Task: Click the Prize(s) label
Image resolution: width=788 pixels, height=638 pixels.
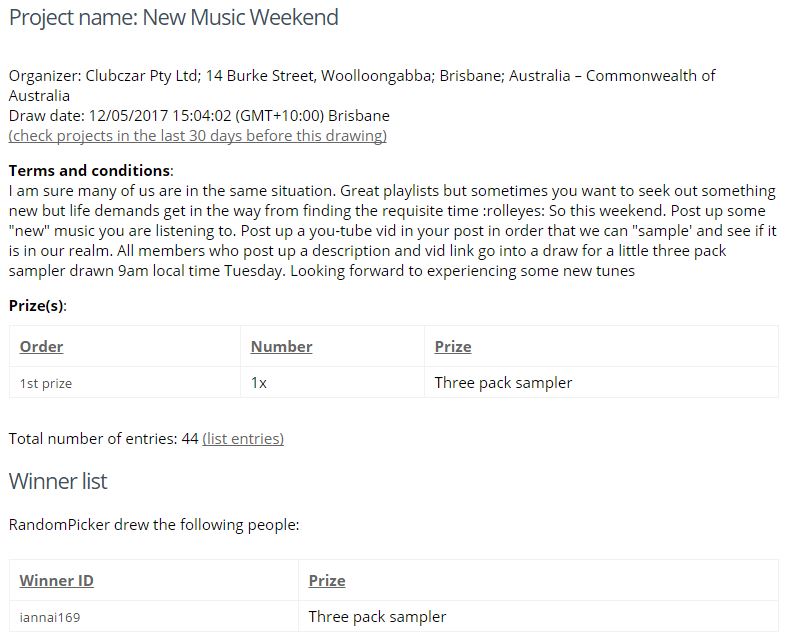Action: click(38, 306)
